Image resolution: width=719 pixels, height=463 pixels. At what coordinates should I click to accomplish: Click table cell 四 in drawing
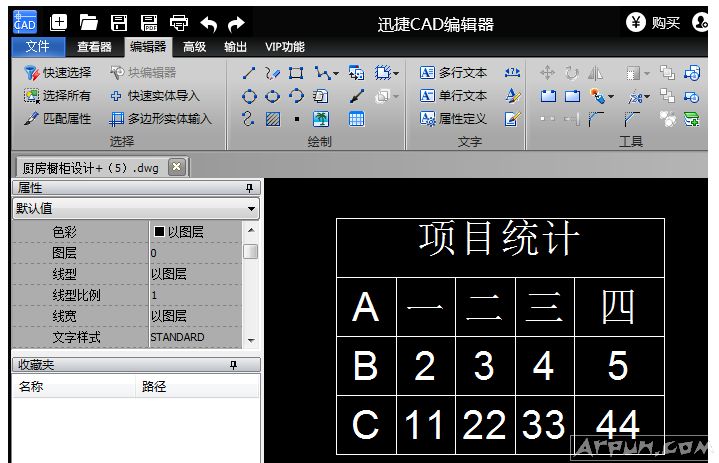pyautogui.click(x=618, y=307)
